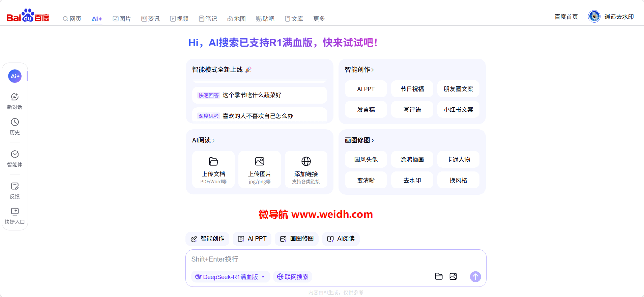Image resolution: width=644 pixels, height=297 pixels.
Task: Select the AI+ tab in top navigation
Action: click(x=97, y=19)
